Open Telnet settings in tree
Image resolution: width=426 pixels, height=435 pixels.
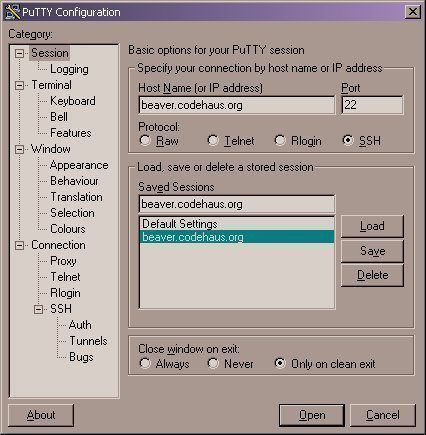tap(65, 277)
